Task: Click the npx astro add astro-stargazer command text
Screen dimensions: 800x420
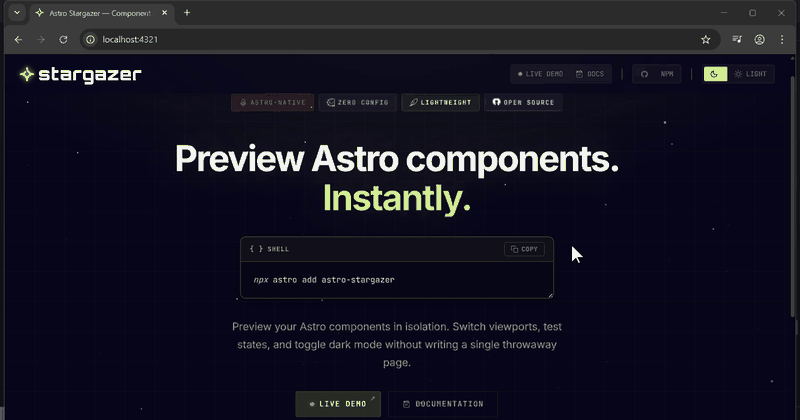Action: (324, 280)
